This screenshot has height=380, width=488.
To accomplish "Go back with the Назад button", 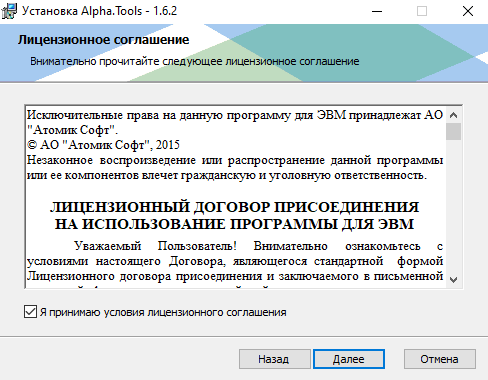I will point(275,359).
